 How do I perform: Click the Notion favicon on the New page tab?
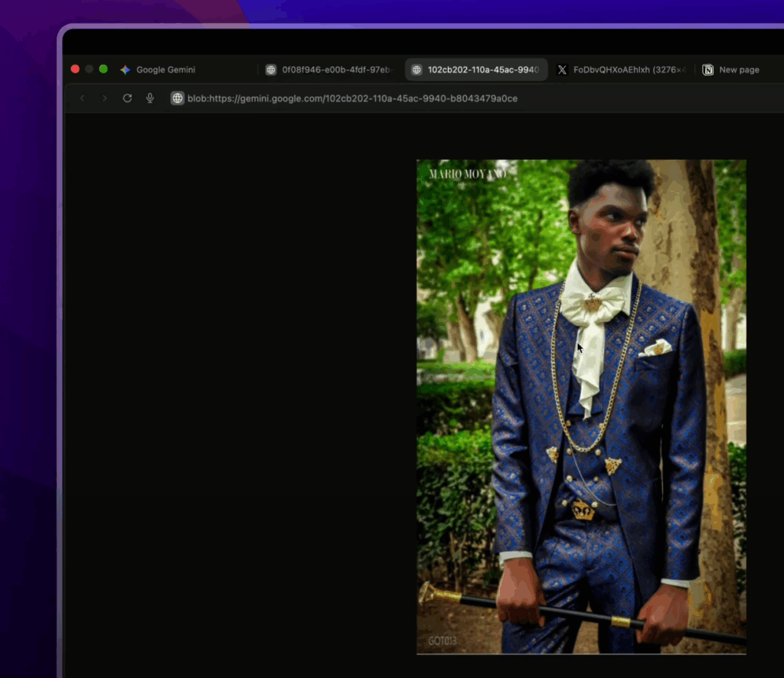pos(708,70)
